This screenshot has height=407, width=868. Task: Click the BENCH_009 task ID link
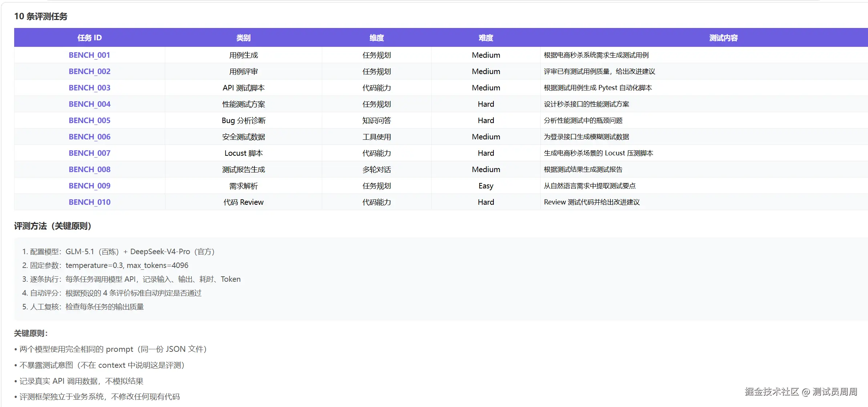pyautogui.click(x=89, y=186)
